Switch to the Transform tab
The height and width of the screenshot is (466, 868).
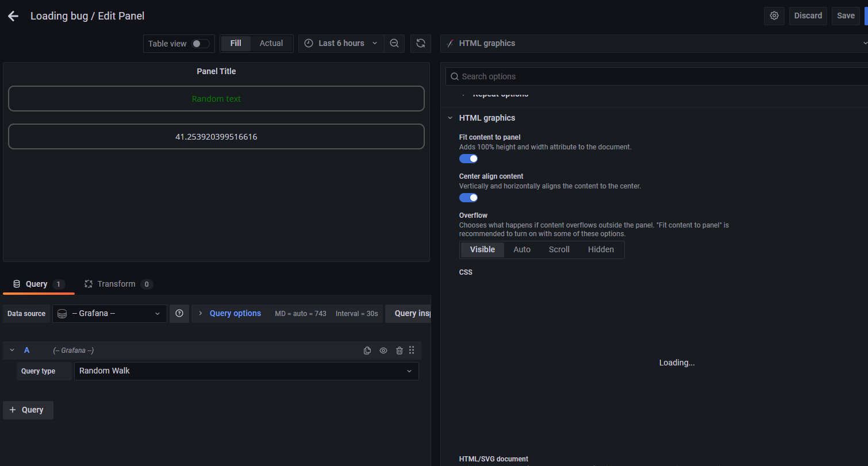(117, 283)
